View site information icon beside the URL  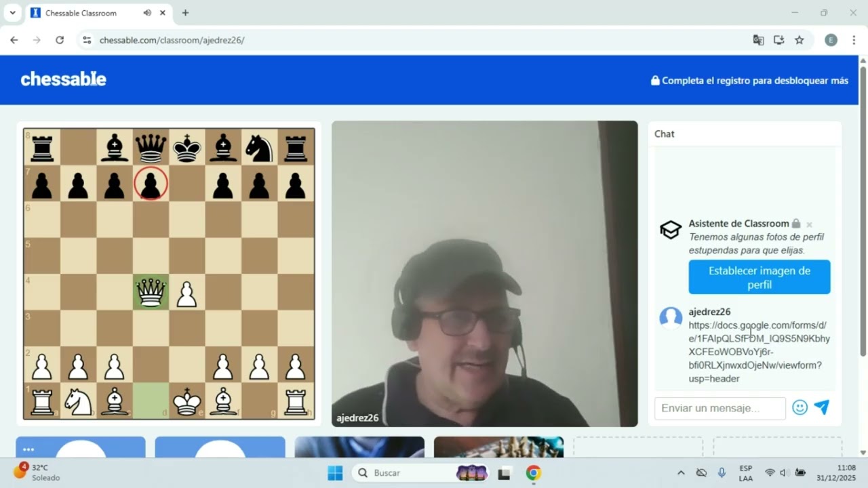pos(87,40)
